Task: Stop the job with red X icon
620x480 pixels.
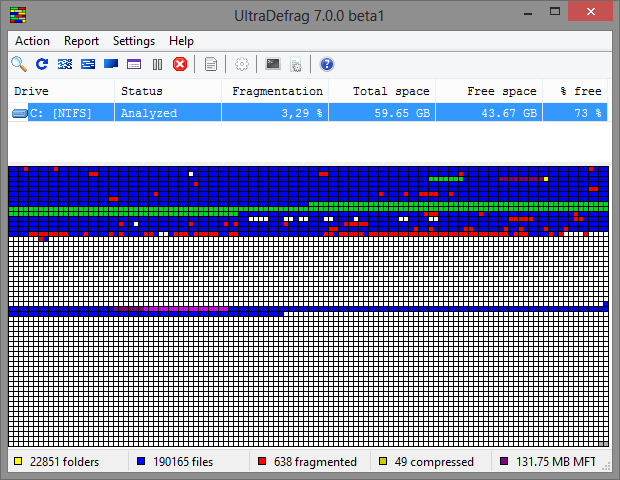Action: pos(180,64)
